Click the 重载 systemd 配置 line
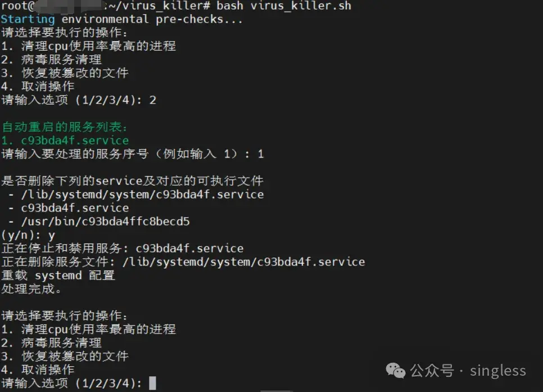Viewport: 543px width, 392px height. [58, 275]
